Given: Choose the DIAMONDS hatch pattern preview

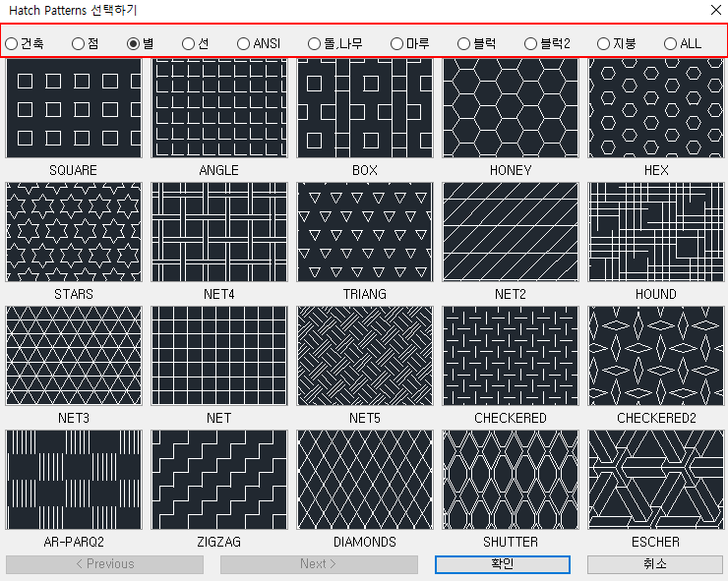Looking at the screenshot, I should 365,480.
